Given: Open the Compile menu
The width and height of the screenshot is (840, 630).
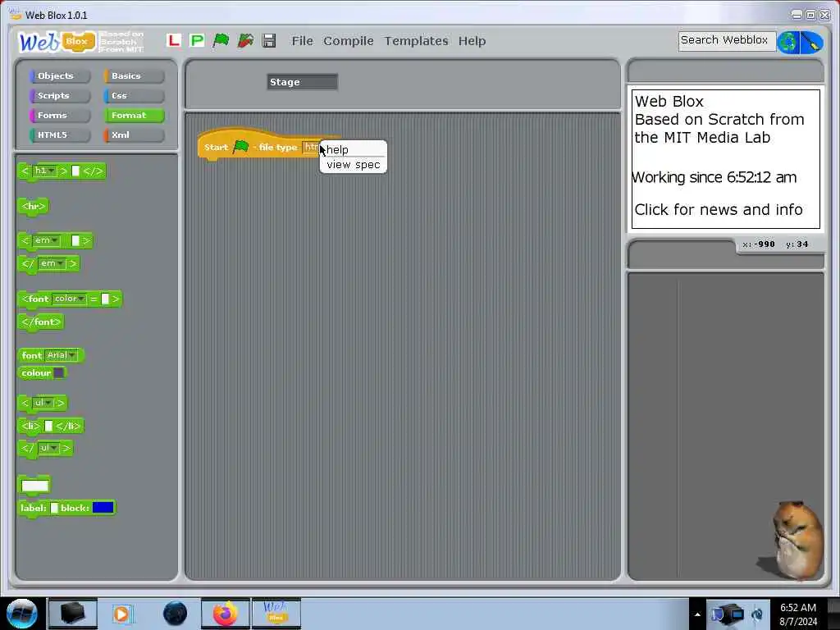Looking at the screenshot, I should (x=348, y=41).
